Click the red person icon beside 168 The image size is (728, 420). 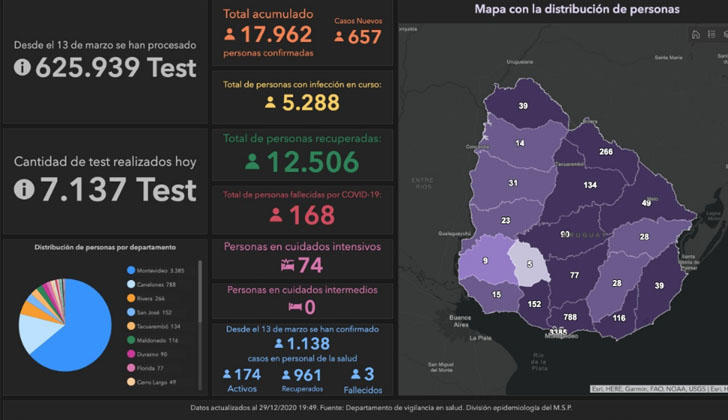[x=276, y=215]
